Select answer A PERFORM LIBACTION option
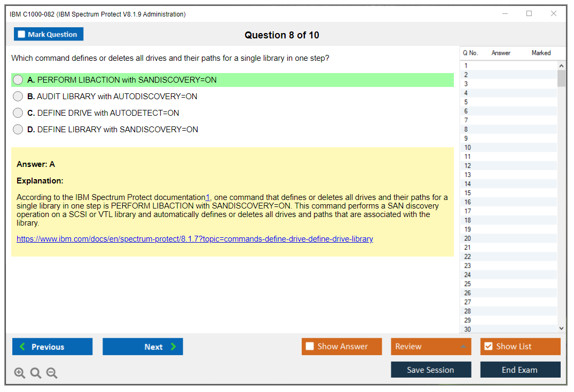 18,80
